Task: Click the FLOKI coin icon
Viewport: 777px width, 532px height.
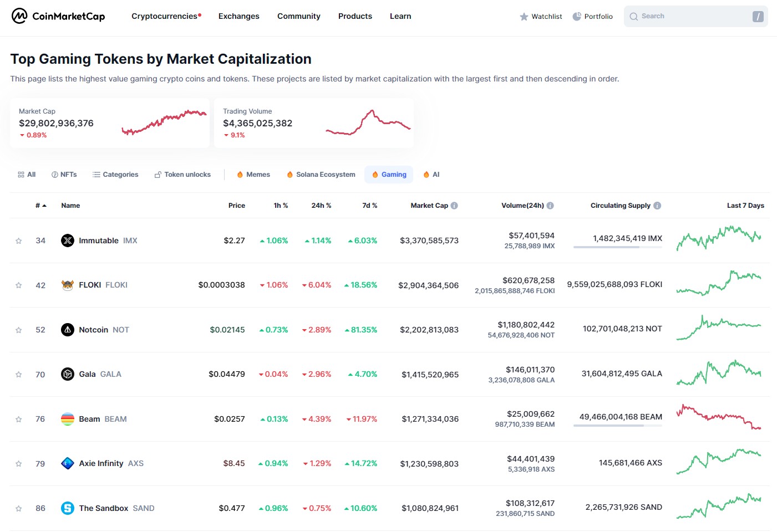Action: pos(68,285)
